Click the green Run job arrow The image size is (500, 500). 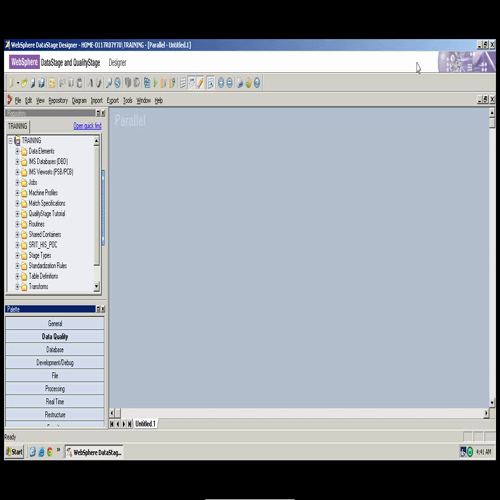[x=155, y=83]
